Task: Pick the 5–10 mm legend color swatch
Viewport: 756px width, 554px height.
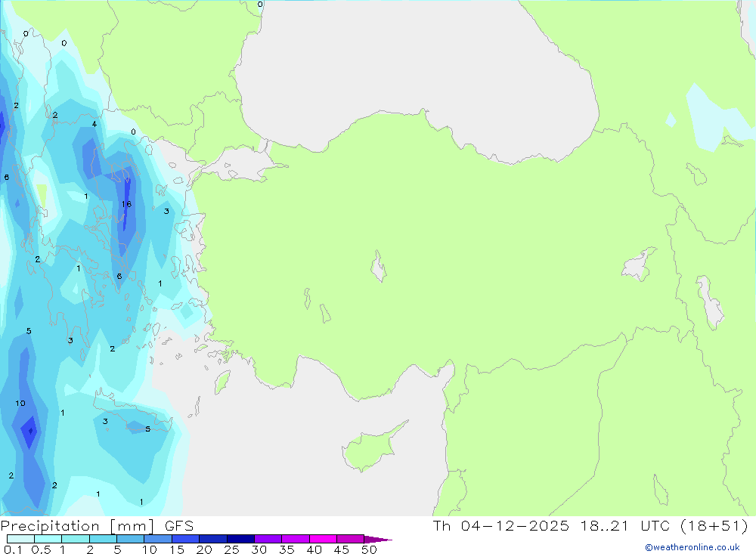Action: pyautogui.click(x=130, y=539)
